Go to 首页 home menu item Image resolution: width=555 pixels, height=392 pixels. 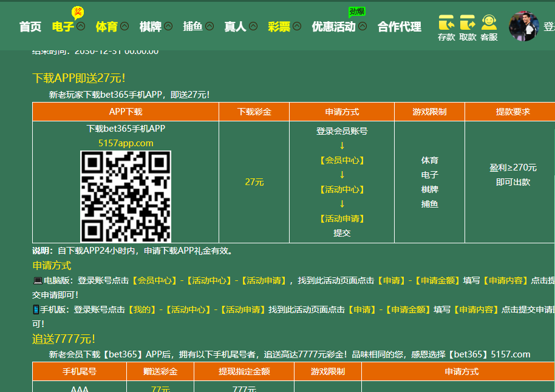[x=30, y=27]
